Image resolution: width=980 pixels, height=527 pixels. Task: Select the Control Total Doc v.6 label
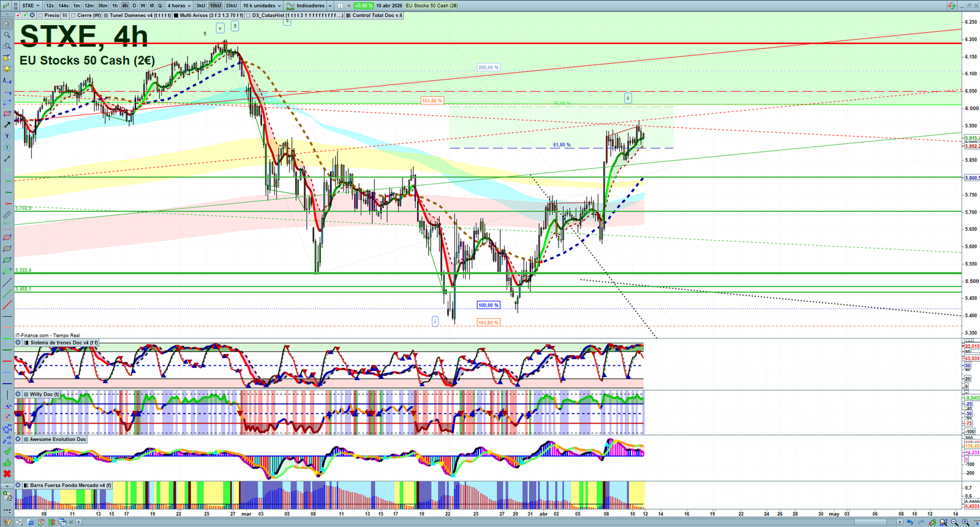[x=377, y=15]
